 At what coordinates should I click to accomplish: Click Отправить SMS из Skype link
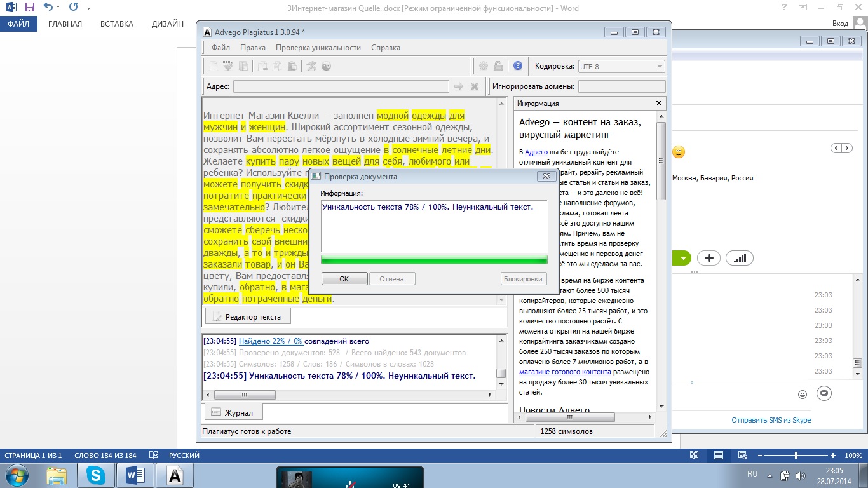(x=771, y=420)
